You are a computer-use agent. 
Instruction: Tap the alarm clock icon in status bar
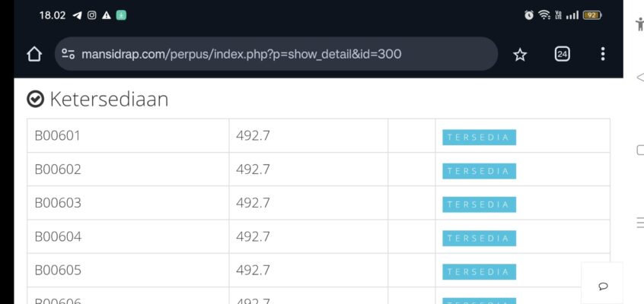[x=528, y=15]
